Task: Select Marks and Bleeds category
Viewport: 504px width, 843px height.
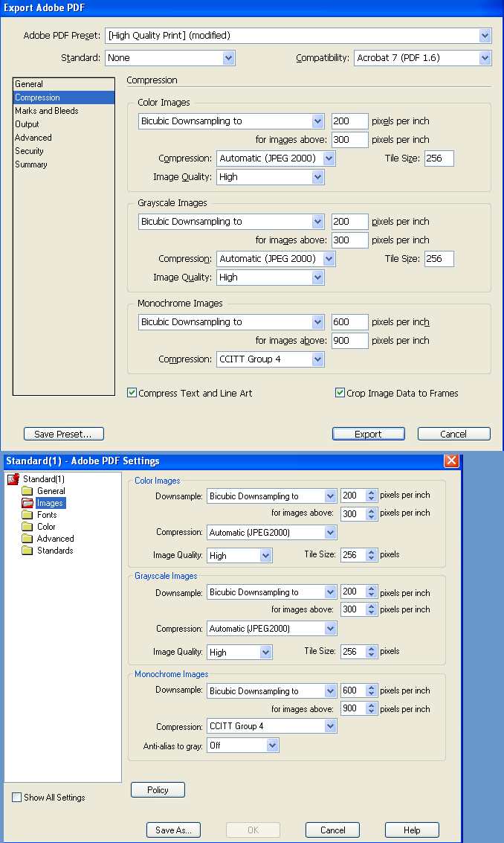Action: pyautogui.click(x=47, y=111)
